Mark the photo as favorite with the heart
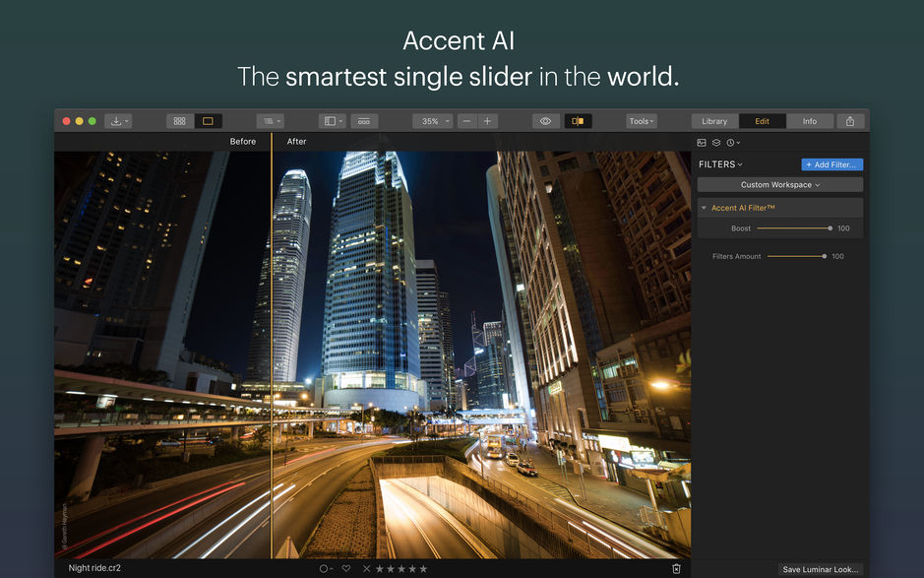The height and width of the screenshot is (578, 924). coord(345,568)
